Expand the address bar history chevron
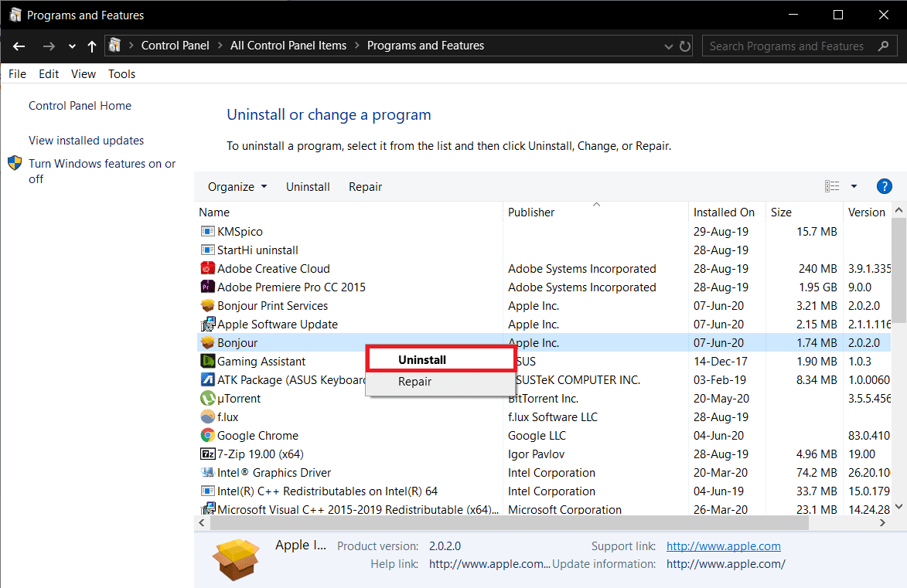The image size is (907, 588). point(668,46)
